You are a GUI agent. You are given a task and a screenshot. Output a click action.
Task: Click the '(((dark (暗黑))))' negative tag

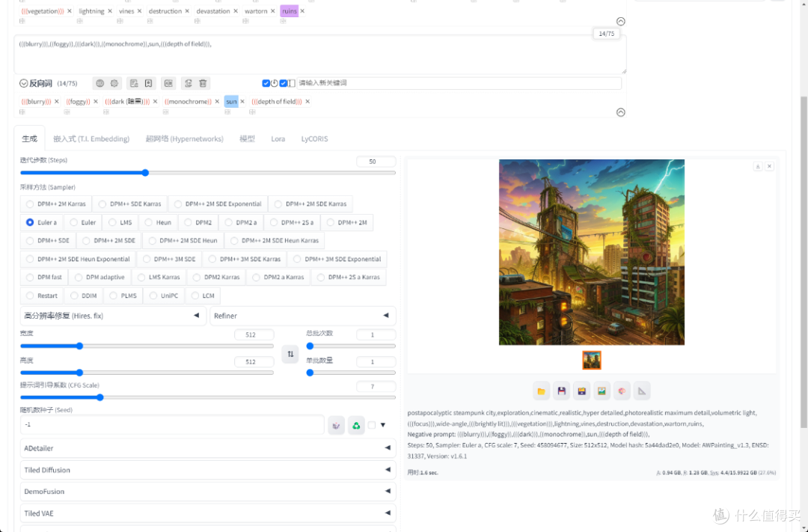[127, 102]
